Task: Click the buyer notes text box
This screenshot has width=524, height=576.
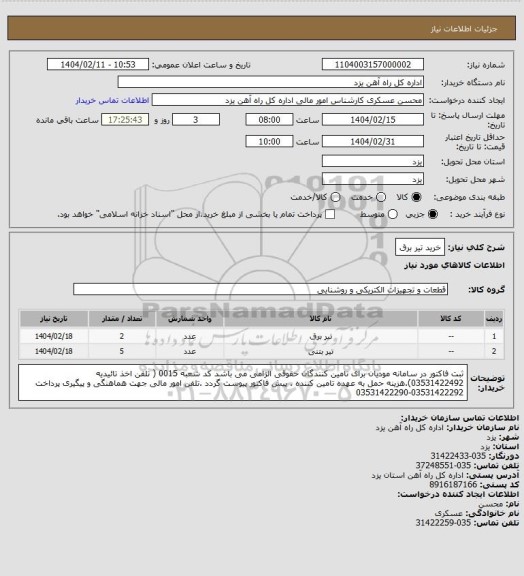Action: pyautogui.click(x=243, y=382)
